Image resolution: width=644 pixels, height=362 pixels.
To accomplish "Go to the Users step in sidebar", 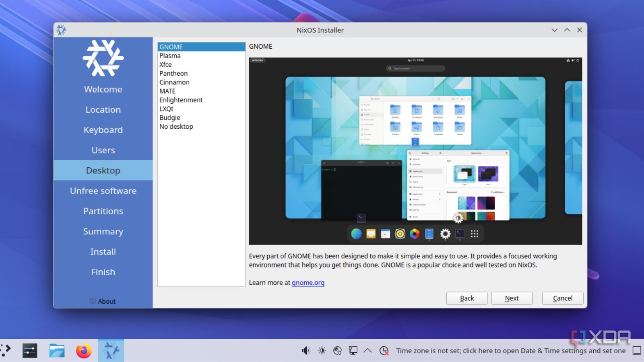I will (103, 150).
